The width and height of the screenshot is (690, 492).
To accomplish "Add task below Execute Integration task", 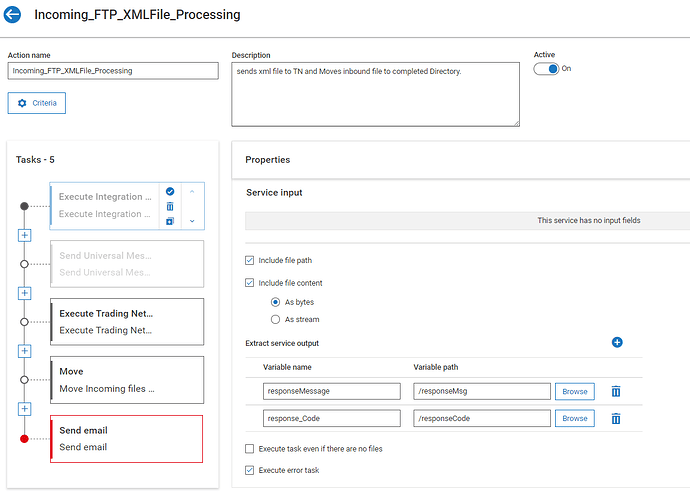I will pyautogui.click(x=25, y=235).
